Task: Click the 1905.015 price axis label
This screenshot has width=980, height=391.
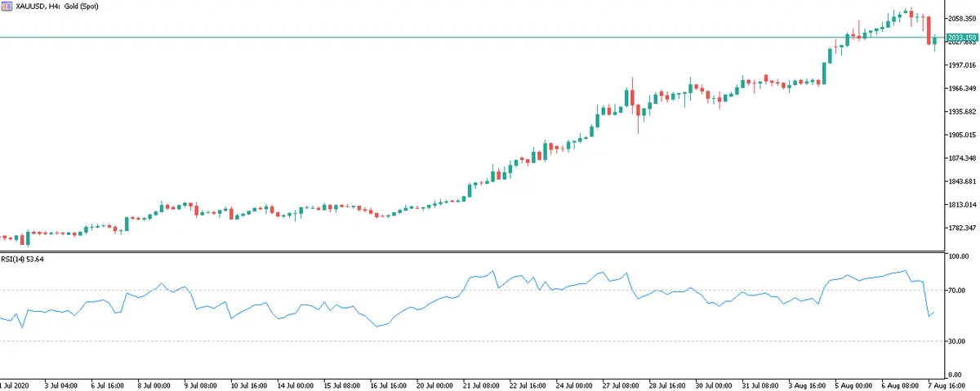Action: [961, 135]
